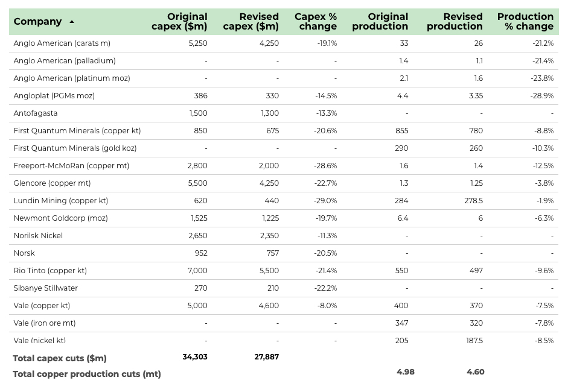Click the total original capex 34,303

(195, 357)
